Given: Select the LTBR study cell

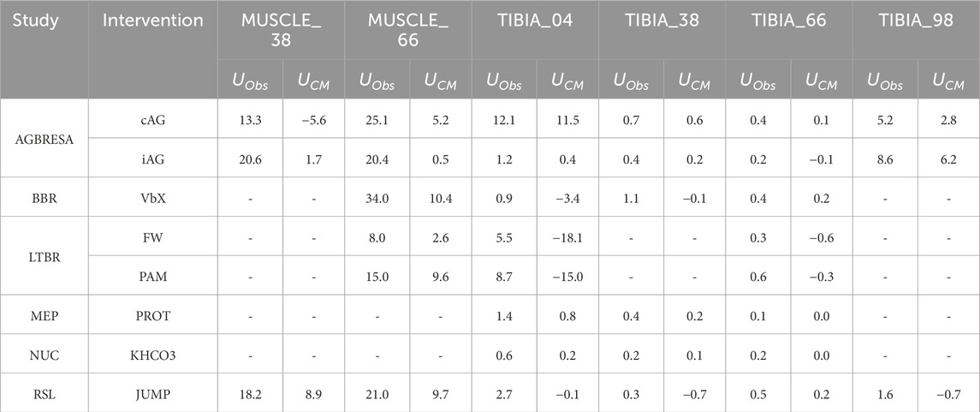Looking at the screenshot, I should point(44,256).
